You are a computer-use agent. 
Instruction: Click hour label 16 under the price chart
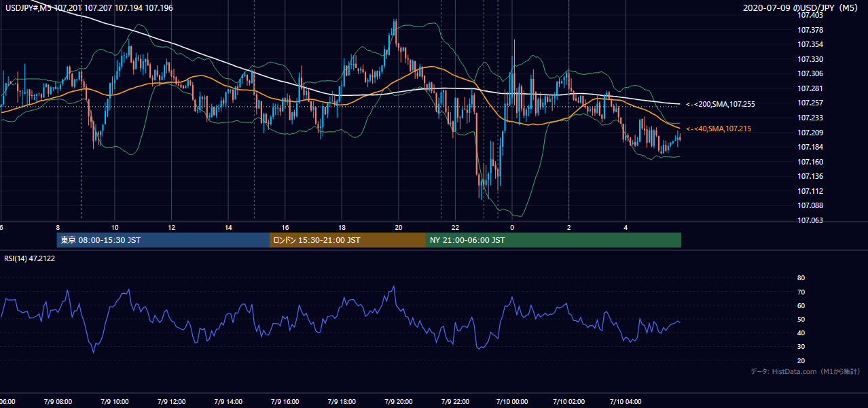tap(285, 227)
